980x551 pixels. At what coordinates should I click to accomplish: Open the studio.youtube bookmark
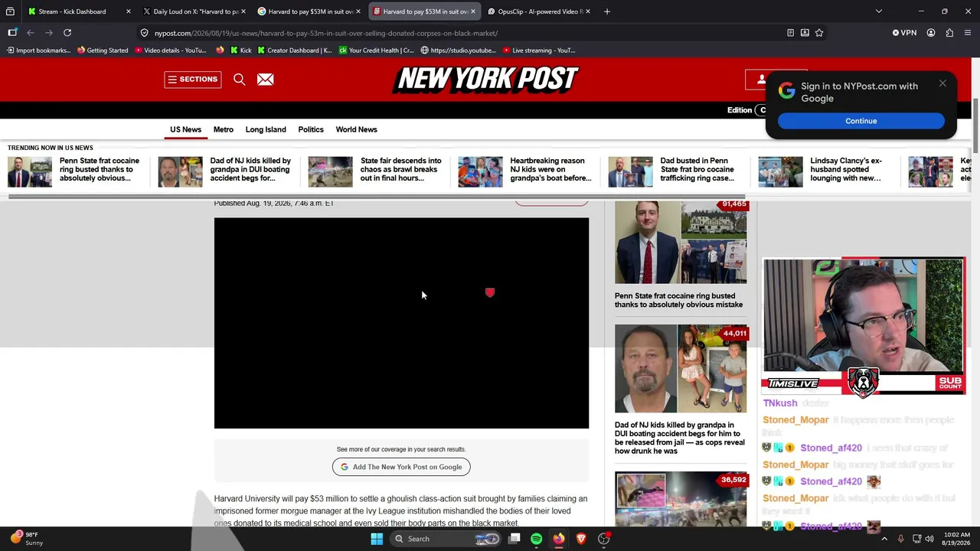click(458, 51)
